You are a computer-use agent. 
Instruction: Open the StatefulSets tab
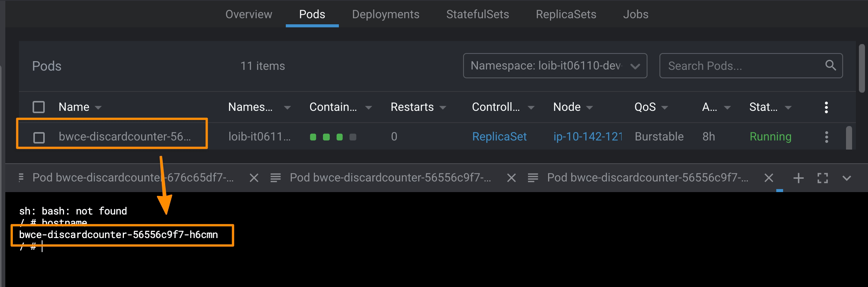(x=477, y=14)
